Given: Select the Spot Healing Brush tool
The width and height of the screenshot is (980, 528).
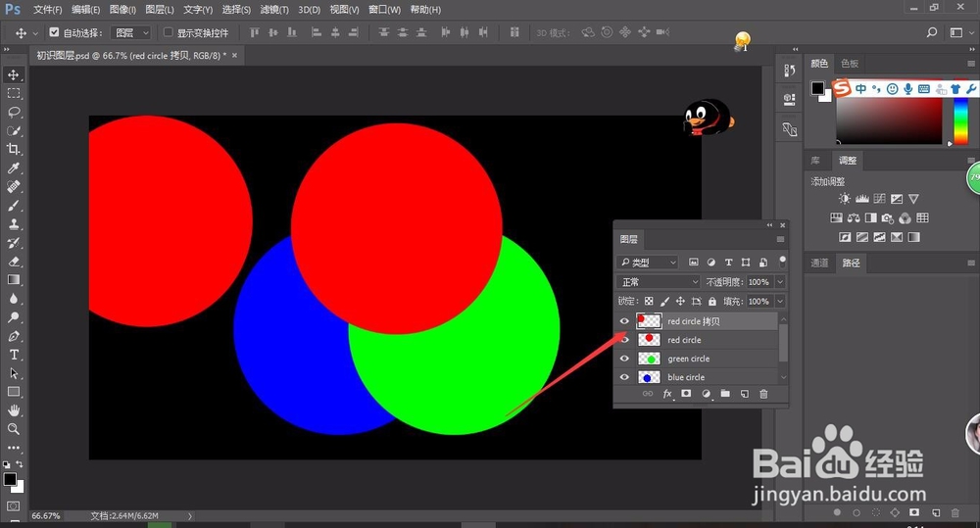Looking at the screenshot, I should pyautogui.click(x=13, y=187).
